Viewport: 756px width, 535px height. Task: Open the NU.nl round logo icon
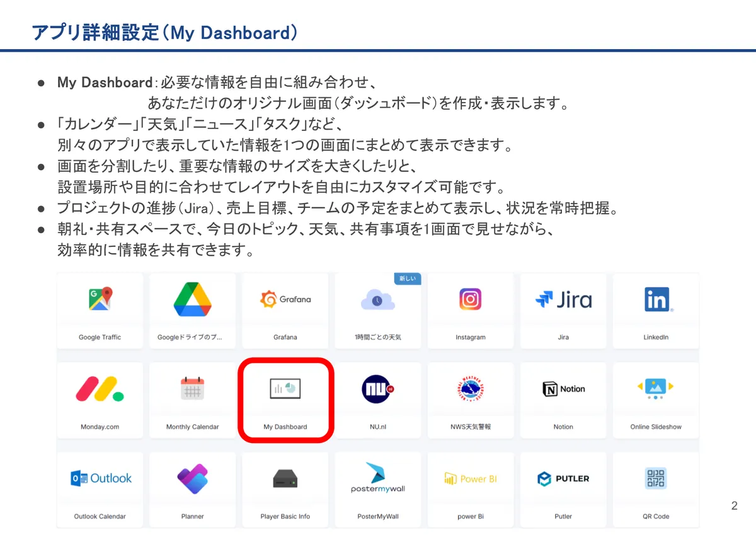378,389
